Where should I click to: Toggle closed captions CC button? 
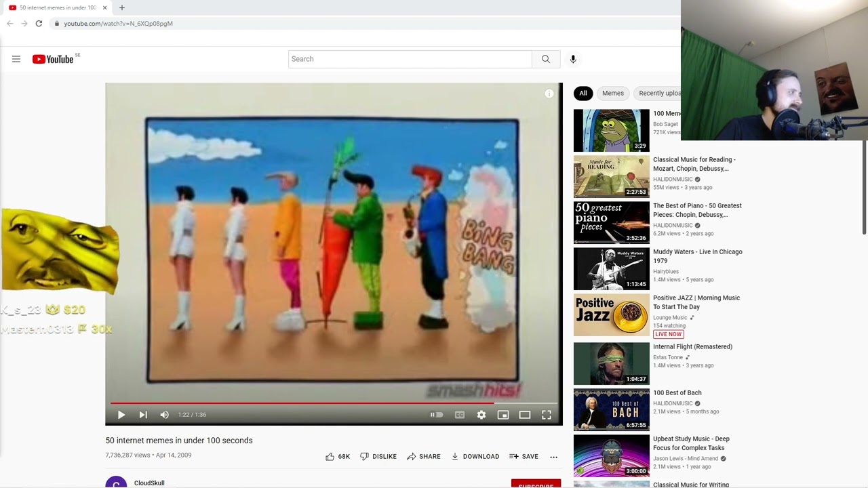pyautogui.click(x=460, y=415)
